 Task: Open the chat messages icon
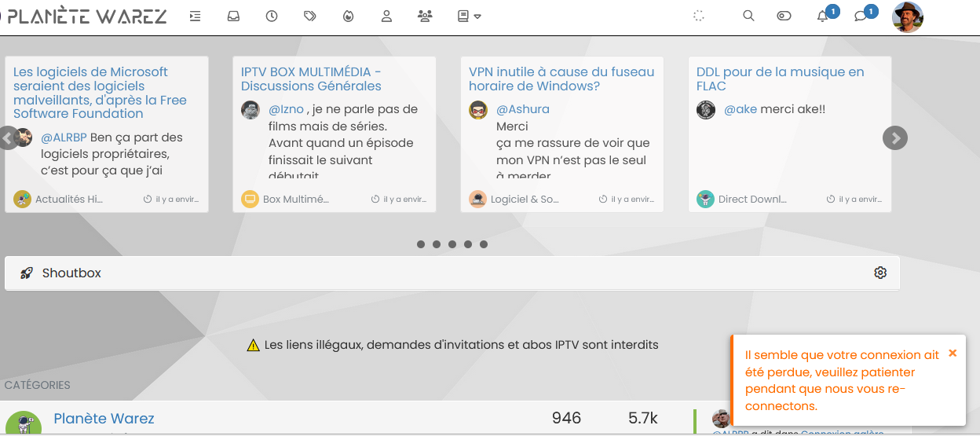pyautogui.click(x=861, y=16)
